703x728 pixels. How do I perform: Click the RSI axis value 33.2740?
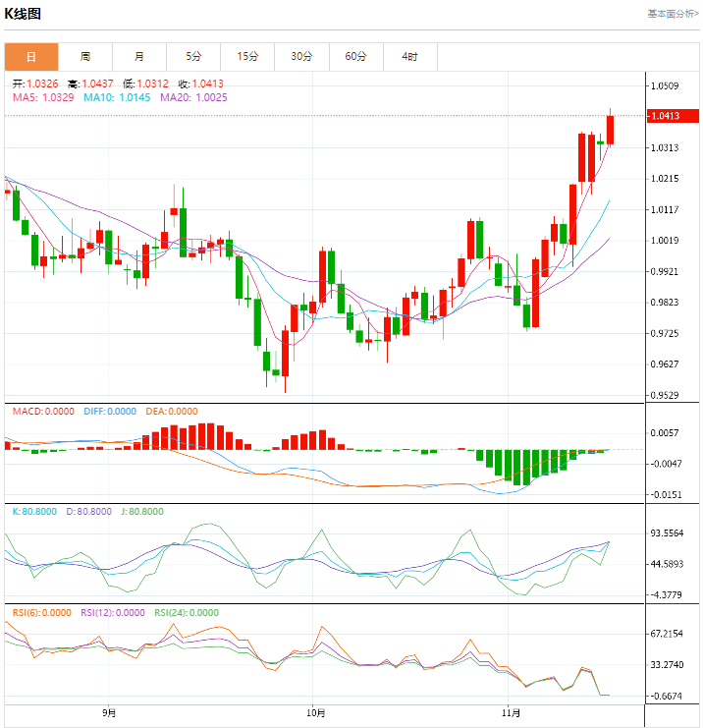point(667,665)
